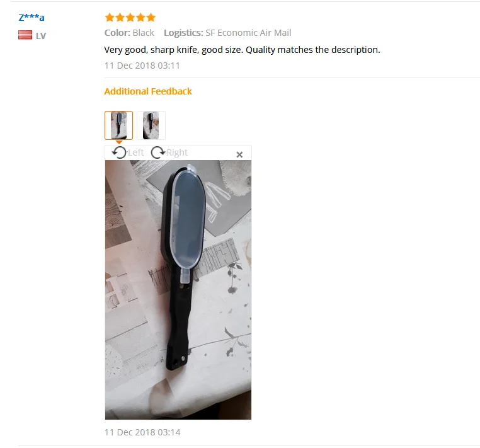Viewport: 480px width, 448px height.
Task: Click the 'Left' rotate label
Action: click(135, 152)
